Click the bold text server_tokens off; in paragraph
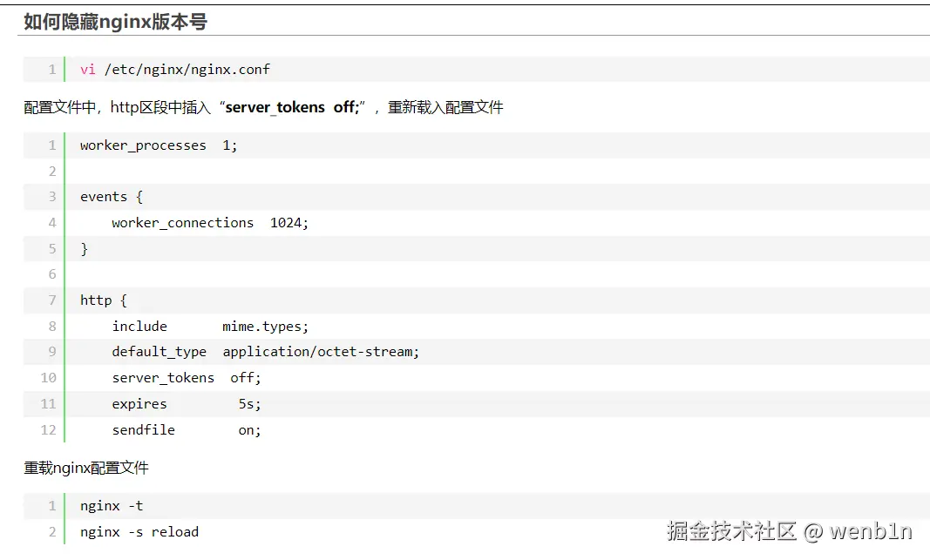This screenshot has width=930, height=560. (292, 107)
